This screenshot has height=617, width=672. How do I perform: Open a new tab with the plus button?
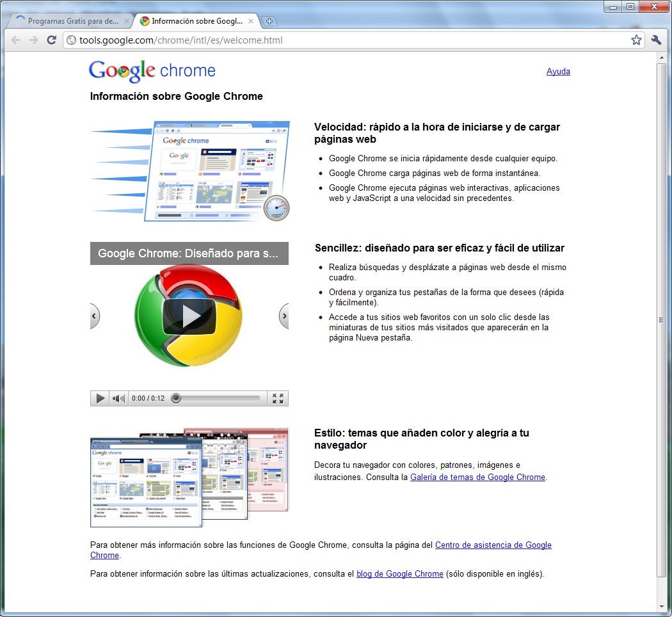[269, 21]
